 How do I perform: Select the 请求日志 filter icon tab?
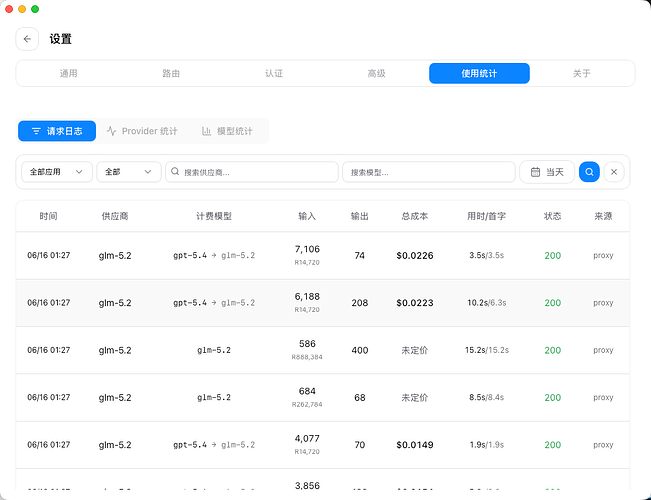point(57,131)
